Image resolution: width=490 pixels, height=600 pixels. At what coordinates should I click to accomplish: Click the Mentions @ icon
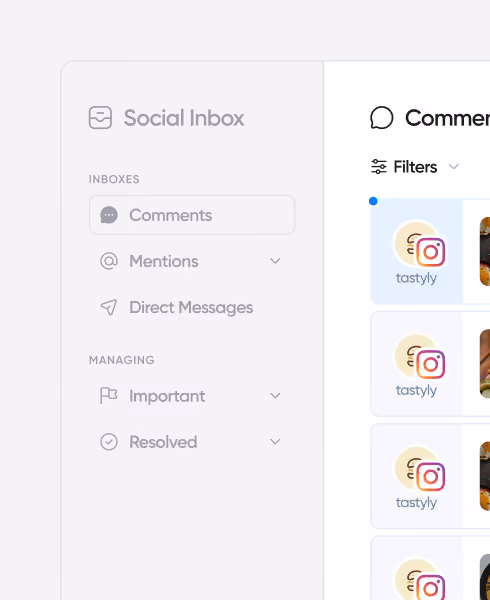point(109,261)
